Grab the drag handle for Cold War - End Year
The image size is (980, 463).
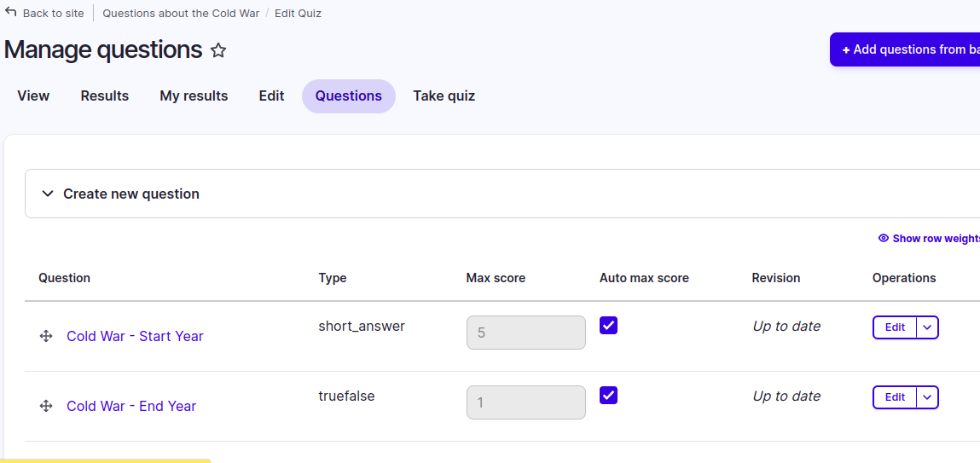pyautogui.click(x=45, y=406)
